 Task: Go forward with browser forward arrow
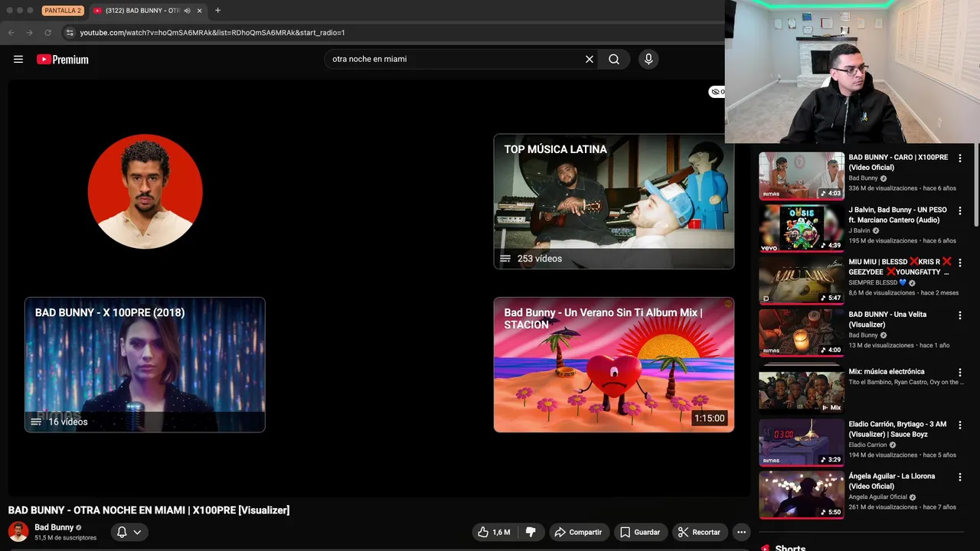coord(29,33)
